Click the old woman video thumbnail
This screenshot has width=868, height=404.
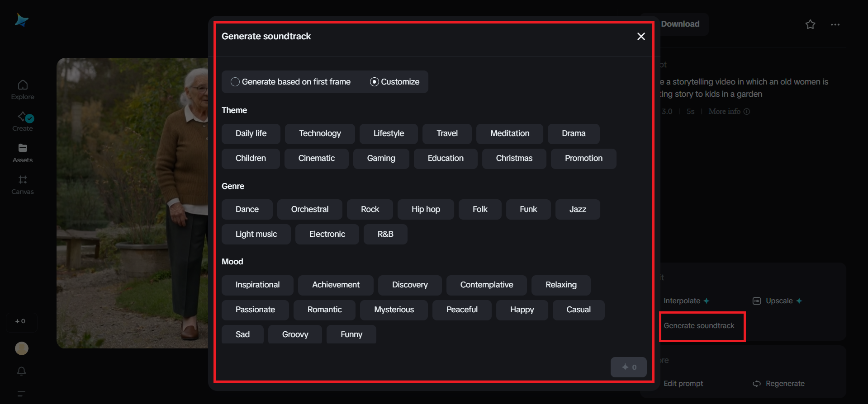click(132, 203)
